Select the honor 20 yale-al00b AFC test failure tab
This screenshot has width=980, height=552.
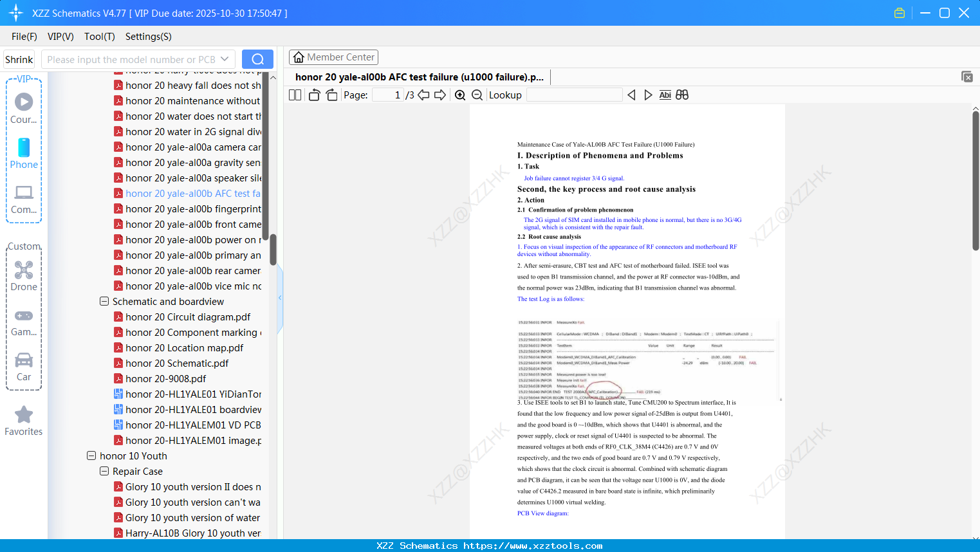(x=420, y=77)
